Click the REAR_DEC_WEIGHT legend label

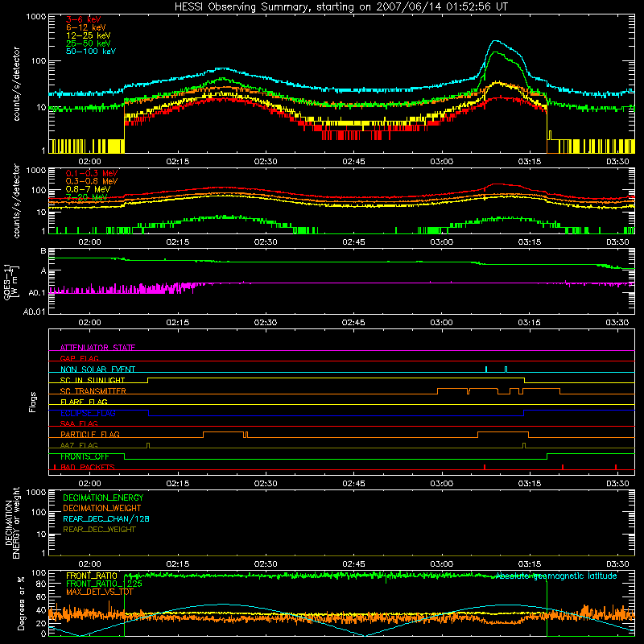click(x=99, y=530)
